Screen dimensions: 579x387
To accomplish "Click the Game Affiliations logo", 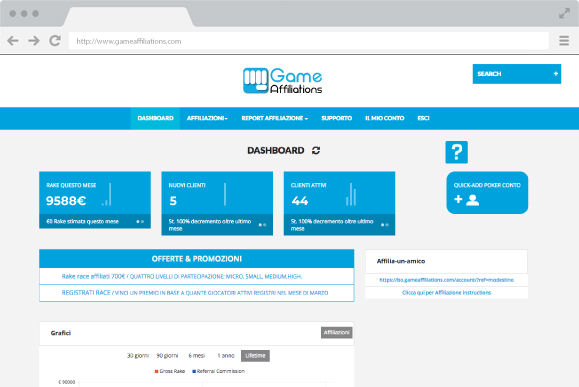I will (x=282, y=81).
